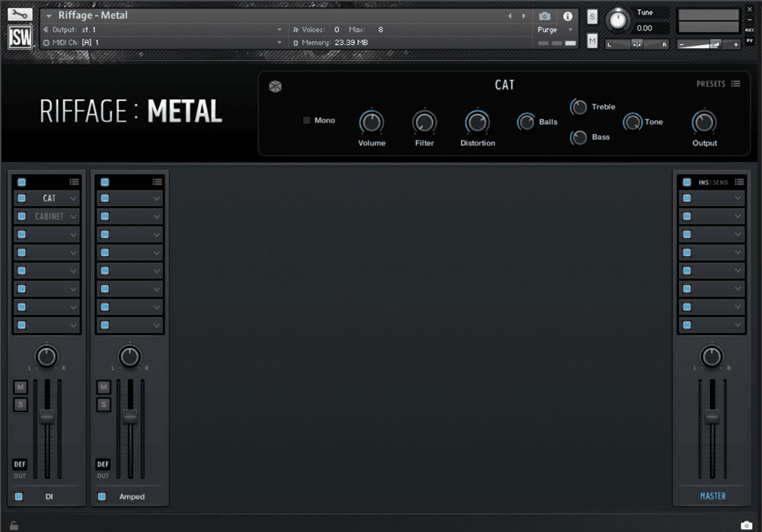
Task: Turn the Tune knob in the header
Action: click(618, 20)
